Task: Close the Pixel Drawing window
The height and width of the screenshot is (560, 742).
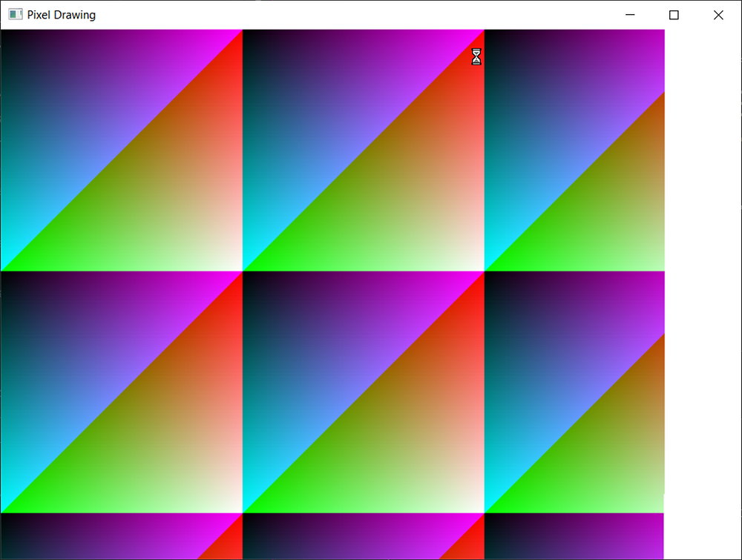Action: pos(718,15)
